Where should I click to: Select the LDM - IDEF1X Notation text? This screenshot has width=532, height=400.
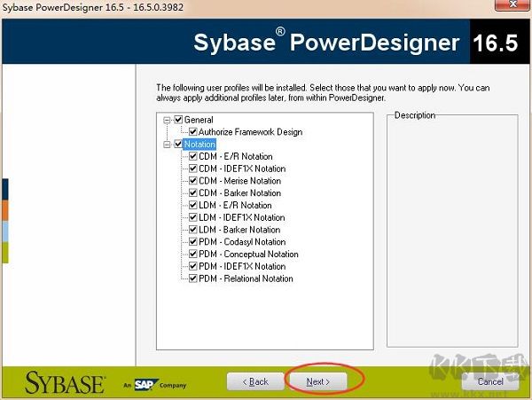tap(242, 217)
